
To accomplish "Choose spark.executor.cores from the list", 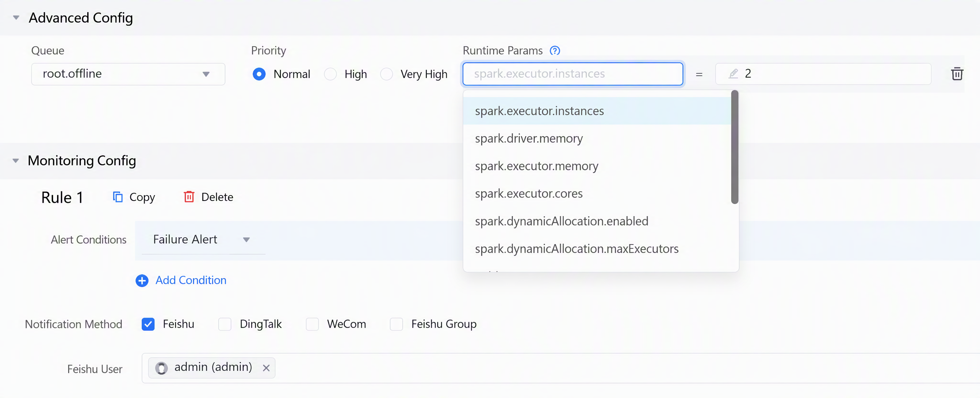I will (x=597, y=194).
